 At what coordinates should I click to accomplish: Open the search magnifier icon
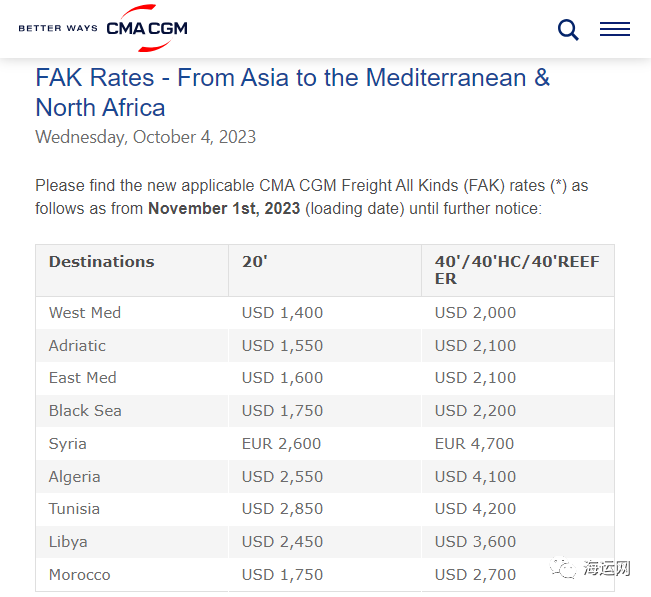tap(568, 29)
